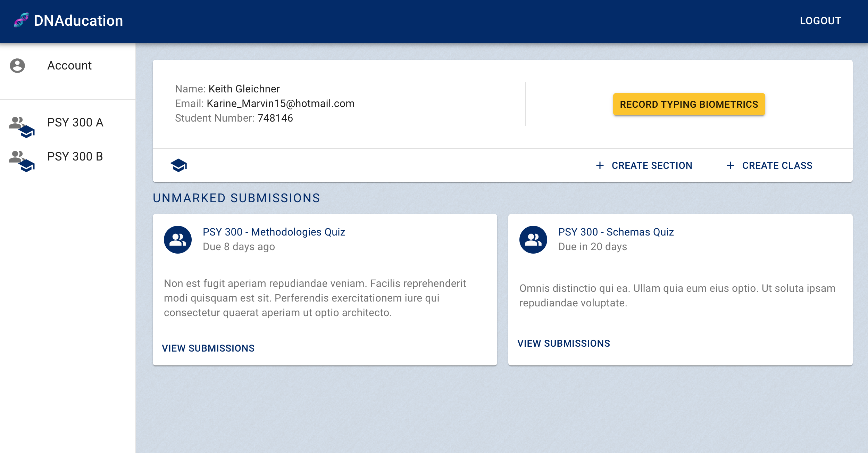Click the Methodologies Quiz group avatar icon
Screen dimensions: 868x453
(x=178, y=240)
